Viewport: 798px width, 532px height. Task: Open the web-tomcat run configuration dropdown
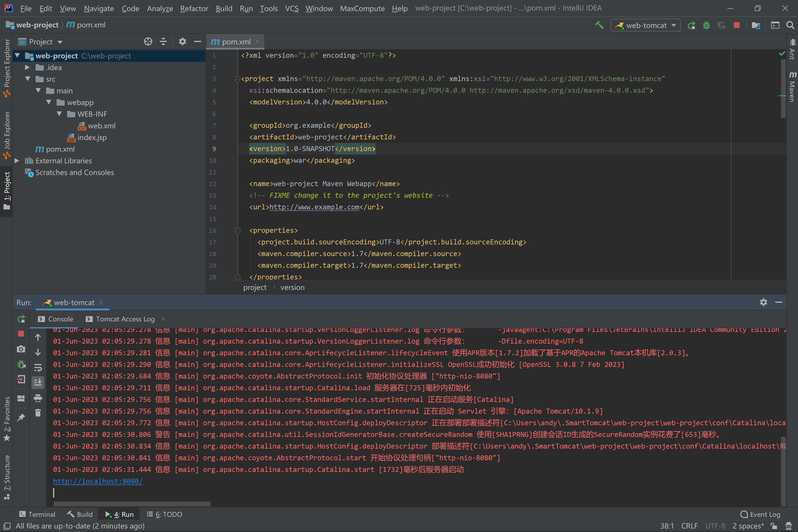(645, 25)
